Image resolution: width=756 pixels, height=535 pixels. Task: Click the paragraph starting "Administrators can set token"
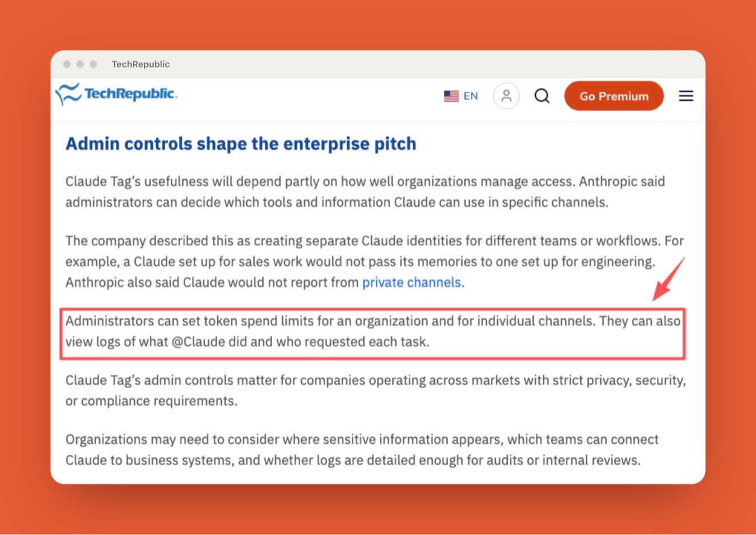(373, 331)
